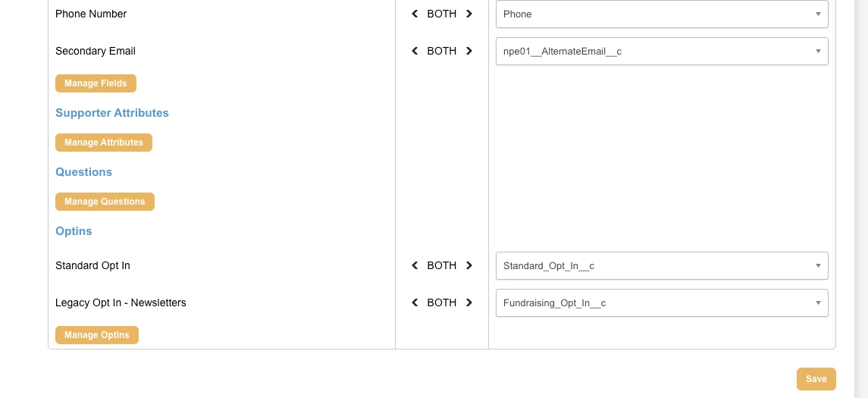Open the npe01__AlternateEmail__c dropdown

point(661,51)
